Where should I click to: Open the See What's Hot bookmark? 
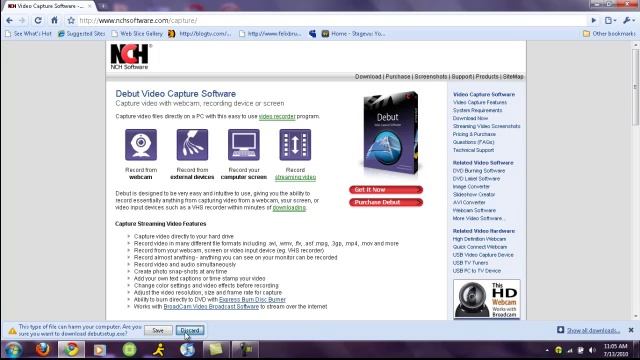(29, 34)
